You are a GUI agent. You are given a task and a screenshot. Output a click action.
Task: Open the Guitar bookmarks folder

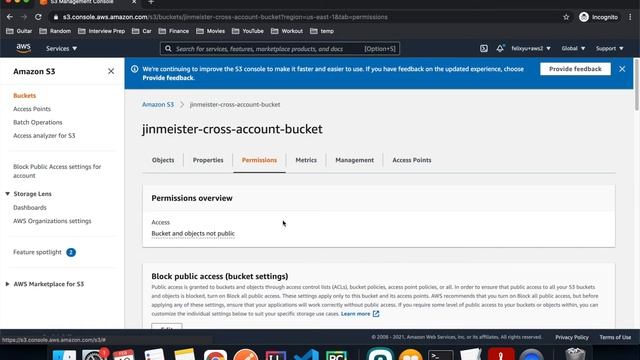(x=19, y=31)
